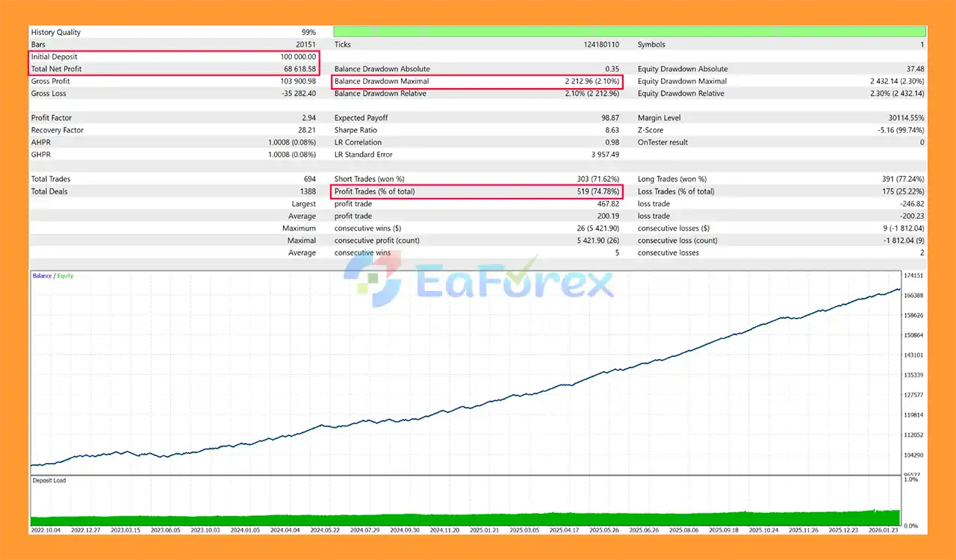Click the Balance legend label on chart
The height and width of the screenshot is (560, 956).
42,276
